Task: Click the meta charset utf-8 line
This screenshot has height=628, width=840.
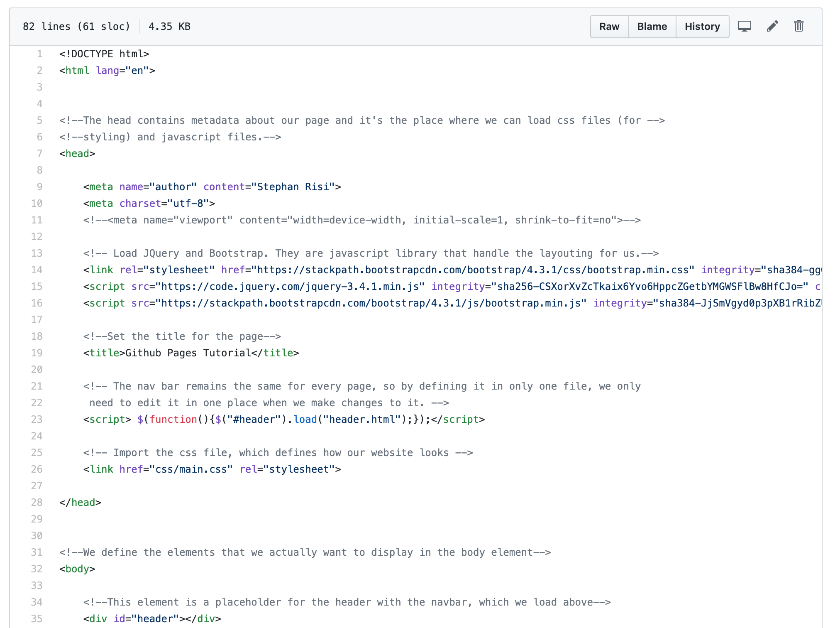Action: point(149,204)
